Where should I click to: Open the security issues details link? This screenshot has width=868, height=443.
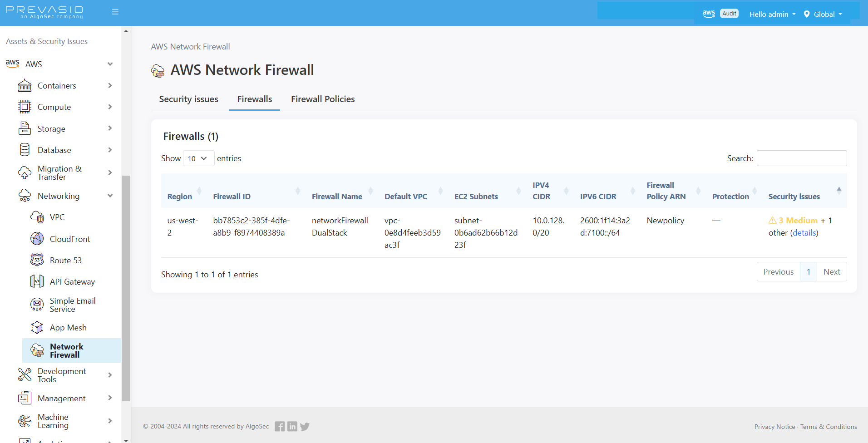[804, 233]
